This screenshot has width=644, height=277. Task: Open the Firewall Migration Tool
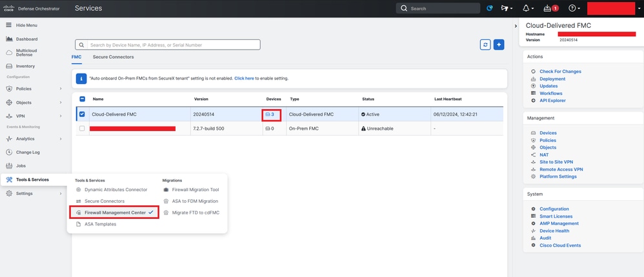pos(196,190)
